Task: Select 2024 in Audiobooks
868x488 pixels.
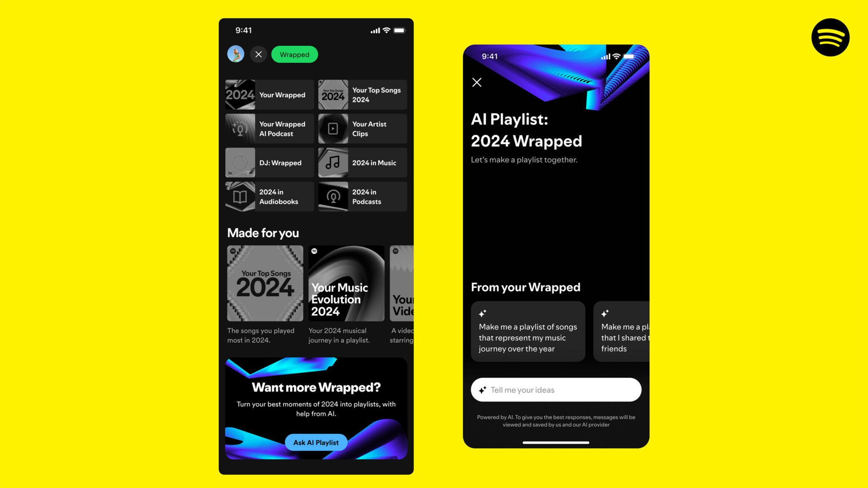Action: pos(269,197)
